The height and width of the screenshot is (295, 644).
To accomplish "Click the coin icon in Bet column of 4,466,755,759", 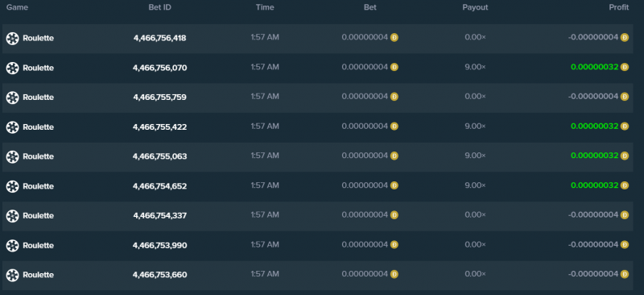I will pyautogui.click(x=394, y=97).
